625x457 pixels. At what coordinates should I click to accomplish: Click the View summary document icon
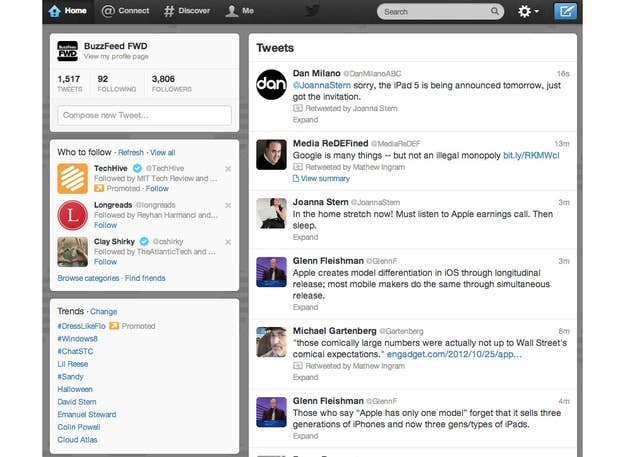pos(296,178)
